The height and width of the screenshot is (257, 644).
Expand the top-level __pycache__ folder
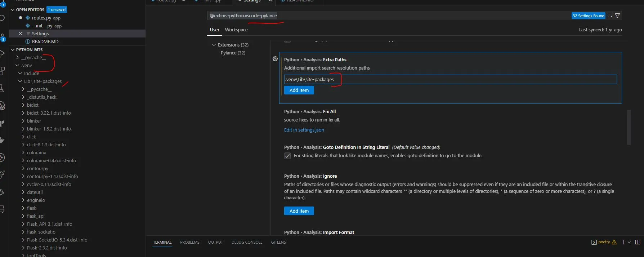[17, 57]
